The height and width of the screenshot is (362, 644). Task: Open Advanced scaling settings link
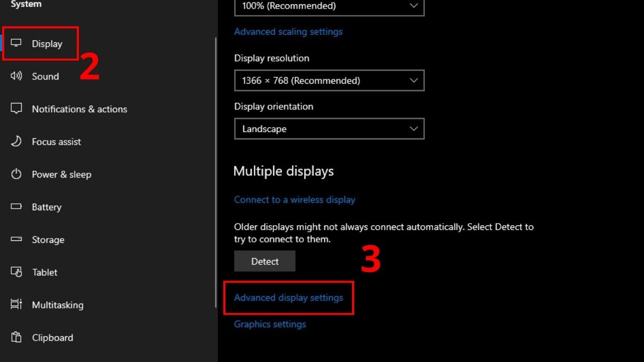(288, 32)
